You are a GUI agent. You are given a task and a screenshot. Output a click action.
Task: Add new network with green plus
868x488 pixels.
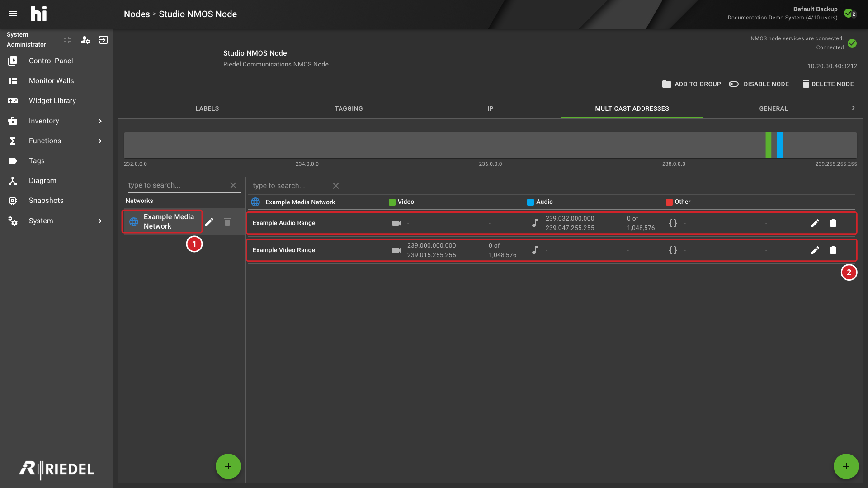(228, 466)
